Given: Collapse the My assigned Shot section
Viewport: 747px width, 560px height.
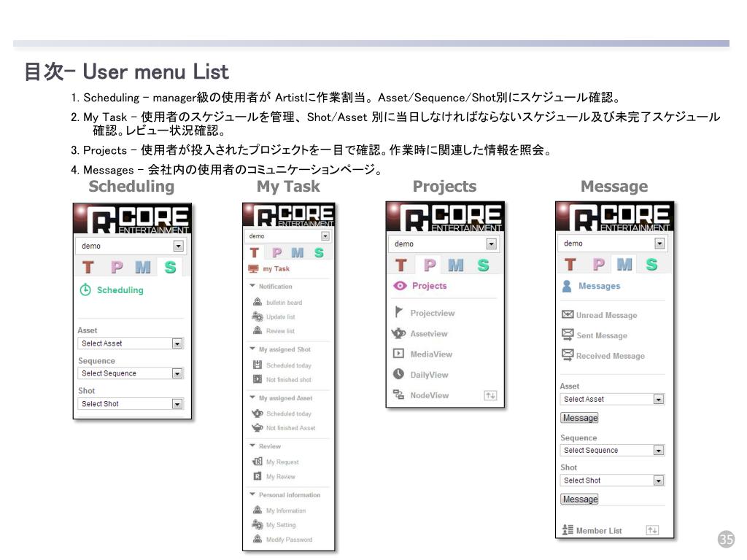Looking at the screenshot, I should pos(252,349).
